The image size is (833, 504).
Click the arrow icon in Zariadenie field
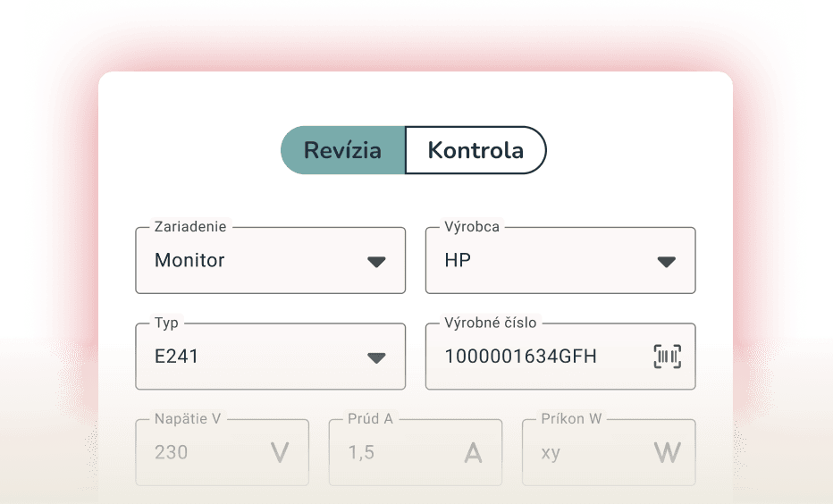pyautogui.click(x=376, y=262)
